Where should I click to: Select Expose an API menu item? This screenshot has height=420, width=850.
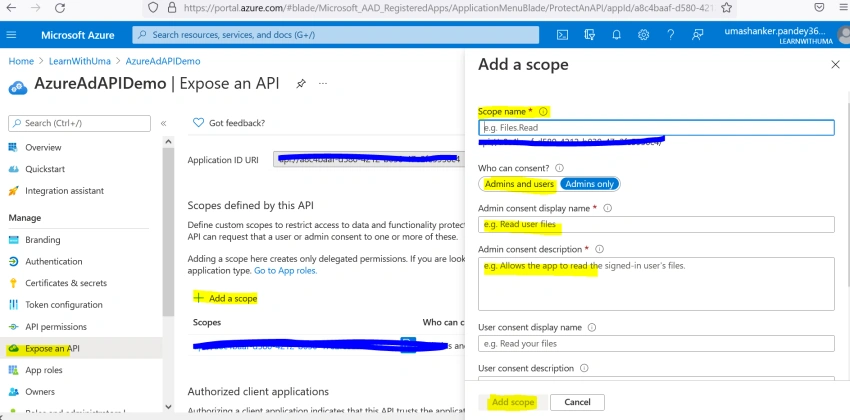point(81,348)
